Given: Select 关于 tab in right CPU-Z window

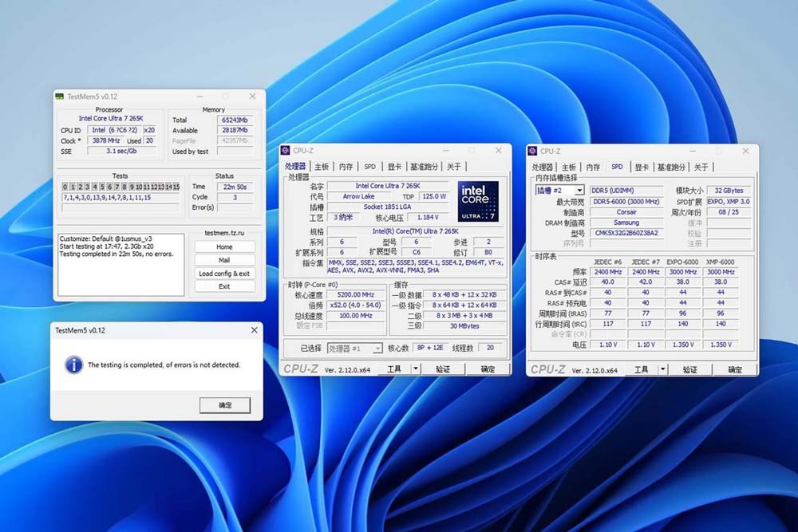Looking at the screenshot, I should 701,167.
